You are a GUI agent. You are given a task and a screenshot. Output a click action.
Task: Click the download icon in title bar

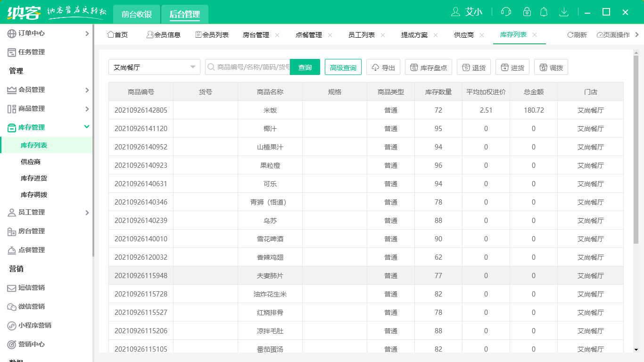click(x=564, y=12)
